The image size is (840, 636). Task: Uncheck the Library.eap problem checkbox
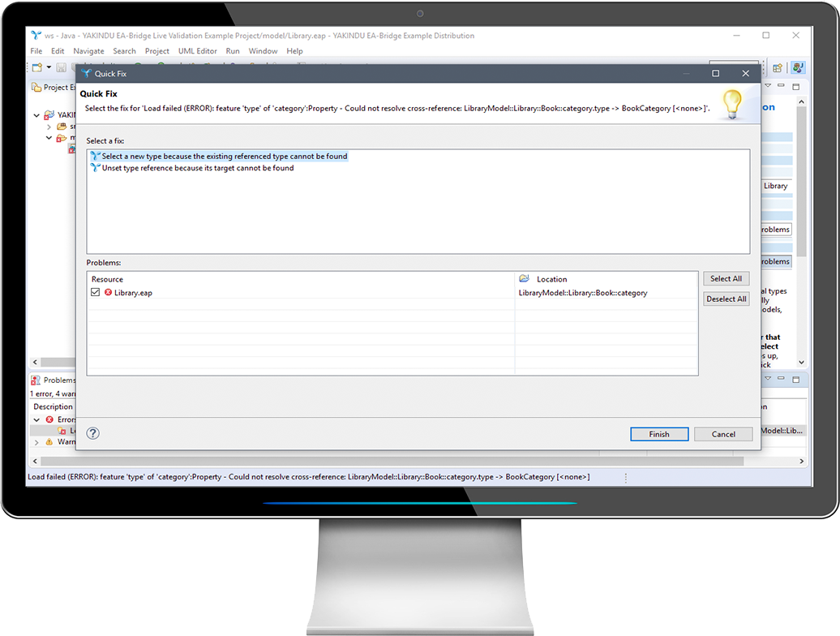coord(96,292)
